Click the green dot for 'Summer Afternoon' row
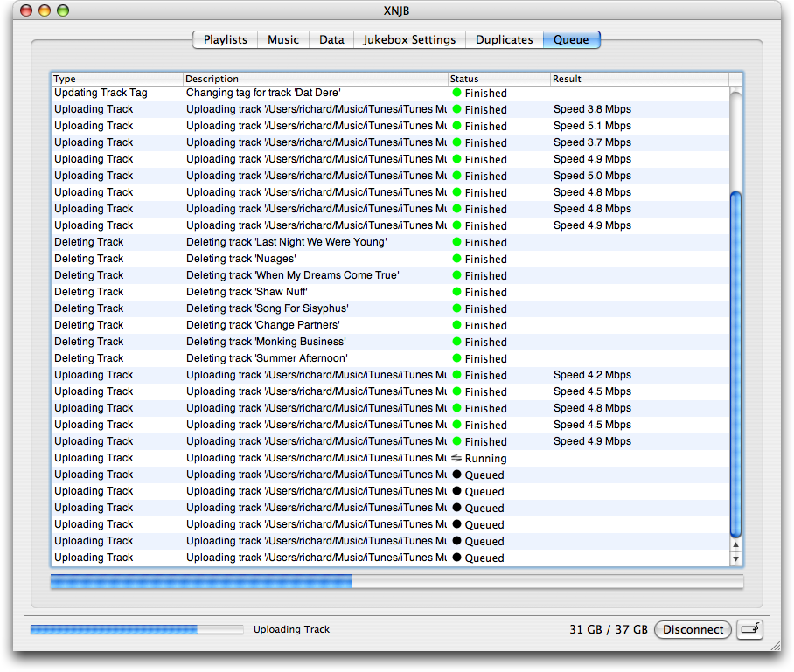Viewport: 794px width, 672px height. pos(456,358)
